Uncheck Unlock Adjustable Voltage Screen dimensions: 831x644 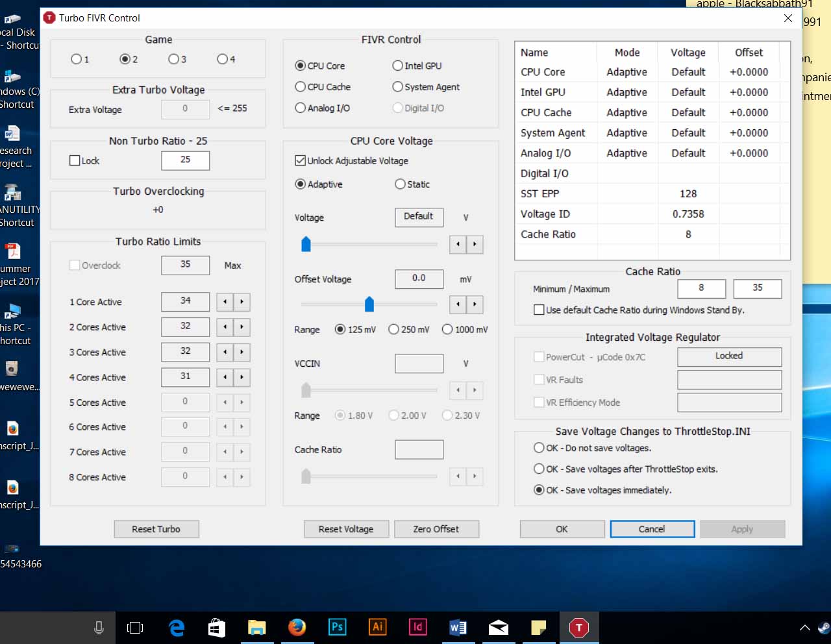pyautogui.click(x=301, y=160)
